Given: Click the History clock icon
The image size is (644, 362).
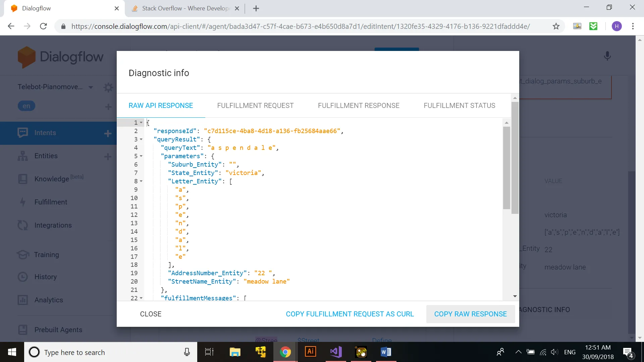Looking at the screenshot, I should [x=22, y=277].
